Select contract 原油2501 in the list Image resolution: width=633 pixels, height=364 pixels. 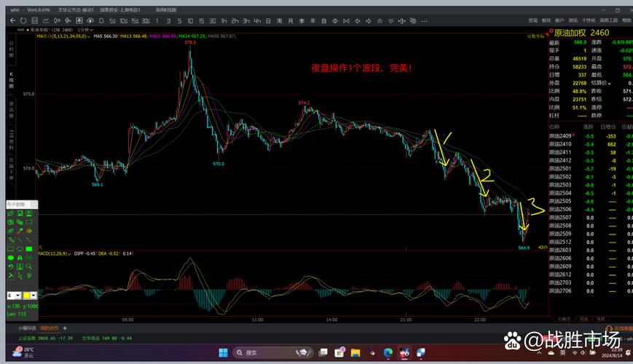pyautogui.click(x=560, y=169)
